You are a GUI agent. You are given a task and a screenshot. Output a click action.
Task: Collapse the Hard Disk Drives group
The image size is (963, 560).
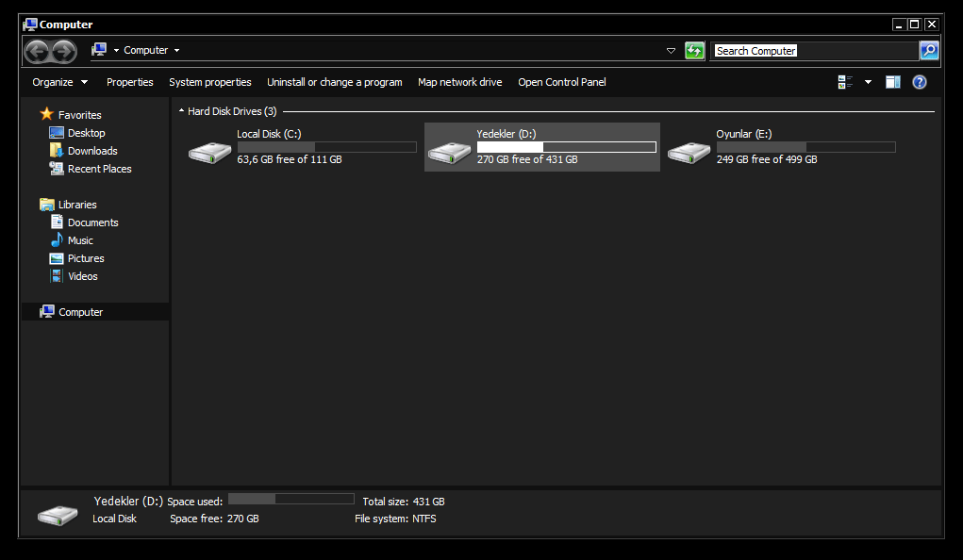click(x=181, y=111)
